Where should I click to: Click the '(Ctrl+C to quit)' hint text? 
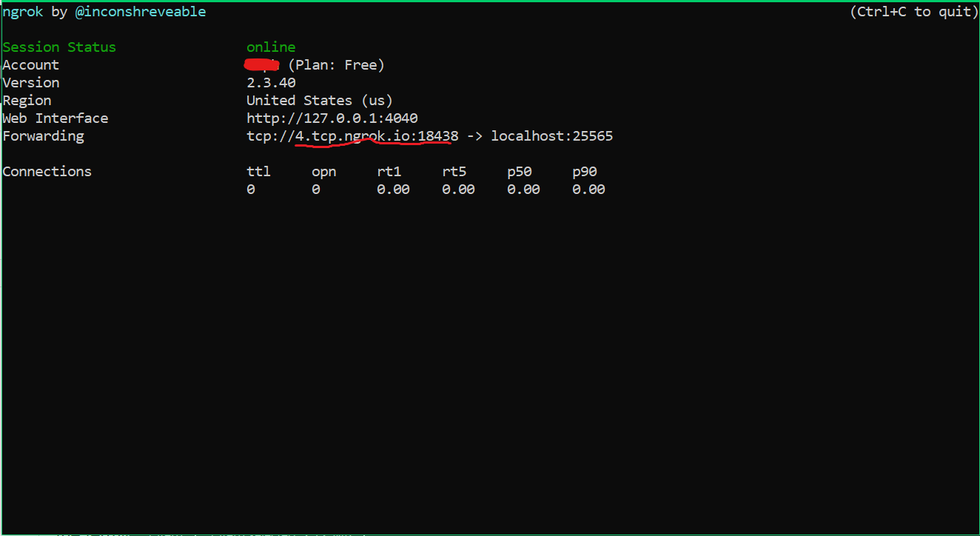pyautogui.click(x=913, y=12)
